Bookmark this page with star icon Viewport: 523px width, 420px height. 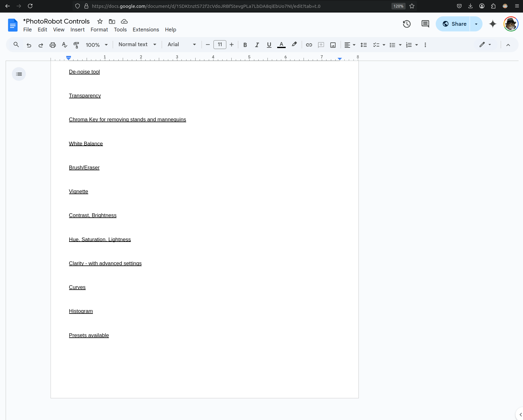[x=412, y=6]
